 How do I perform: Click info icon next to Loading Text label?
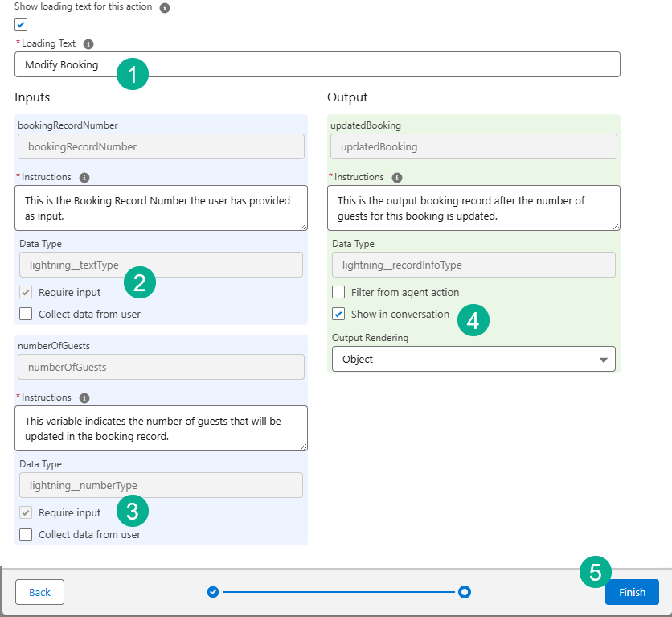click(88, 44)
